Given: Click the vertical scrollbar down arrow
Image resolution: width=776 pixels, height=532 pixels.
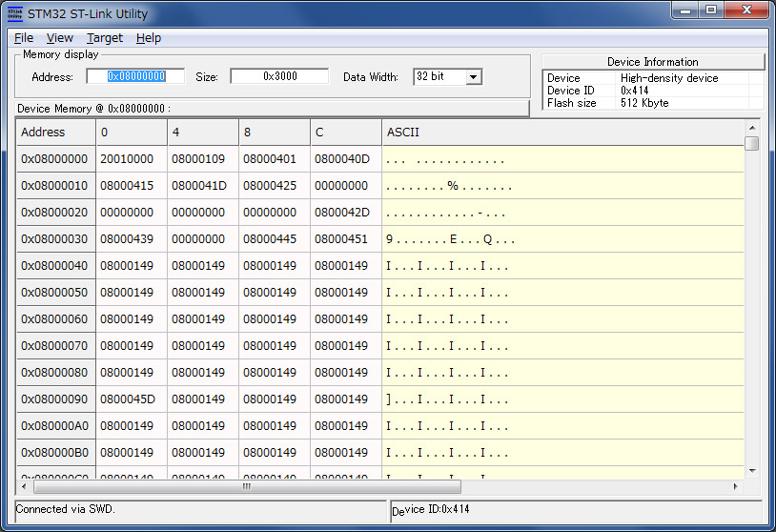Looking at the screenshot, I should tap(752, 470).
